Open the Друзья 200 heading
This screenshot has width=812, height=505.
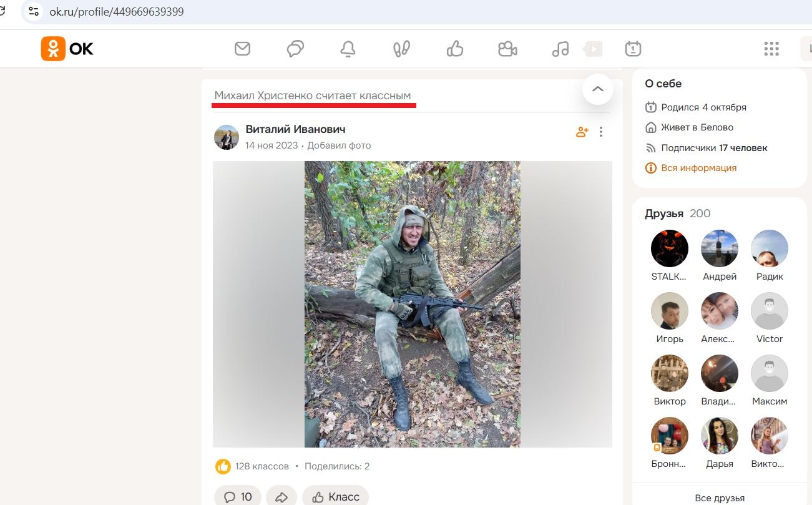pos(677,213)
